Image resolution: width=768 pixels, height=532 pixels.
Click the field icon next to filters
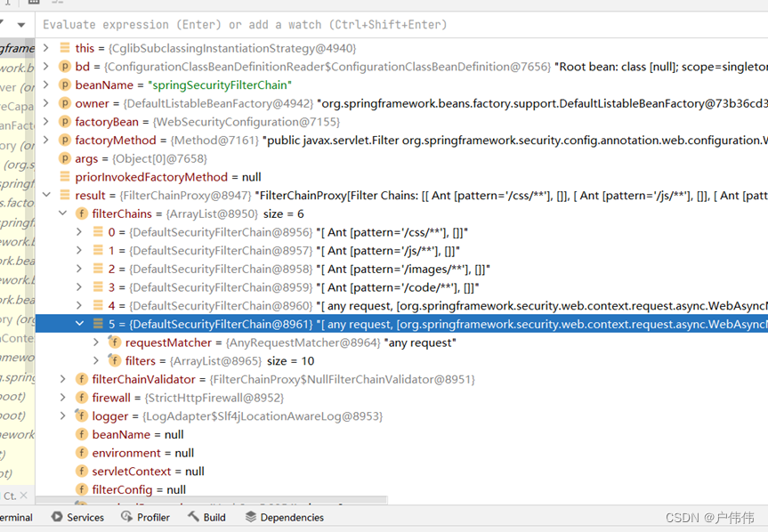pyautogui.click(x=115, y=361)
